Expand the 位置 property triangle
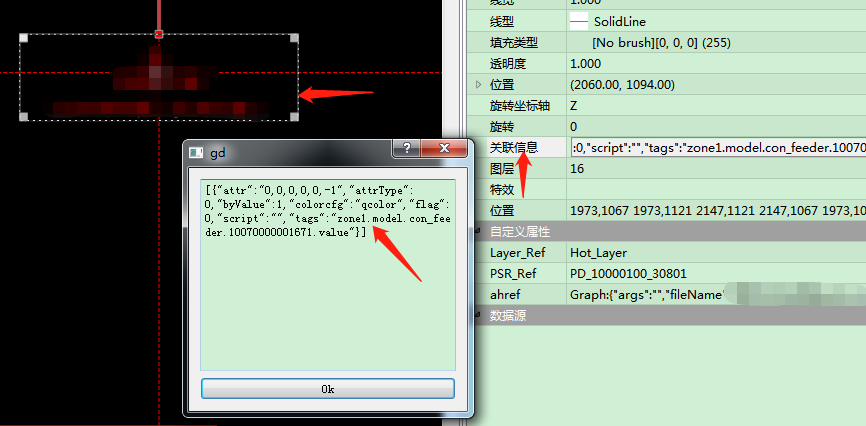866x426 pixels. [478, 85]
